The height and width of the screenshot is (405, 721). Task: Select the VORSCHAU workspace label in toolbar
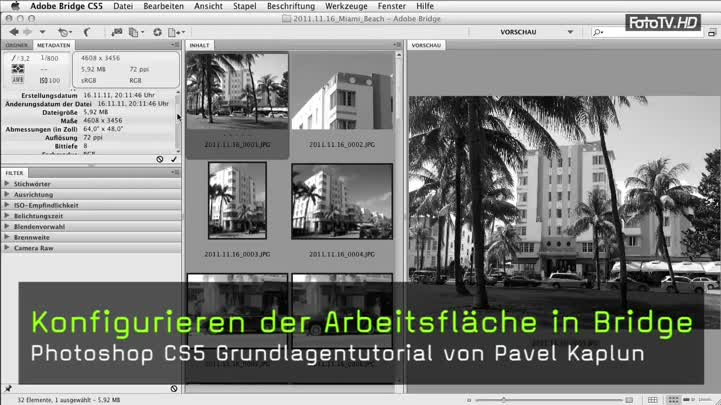pos(518,32)
